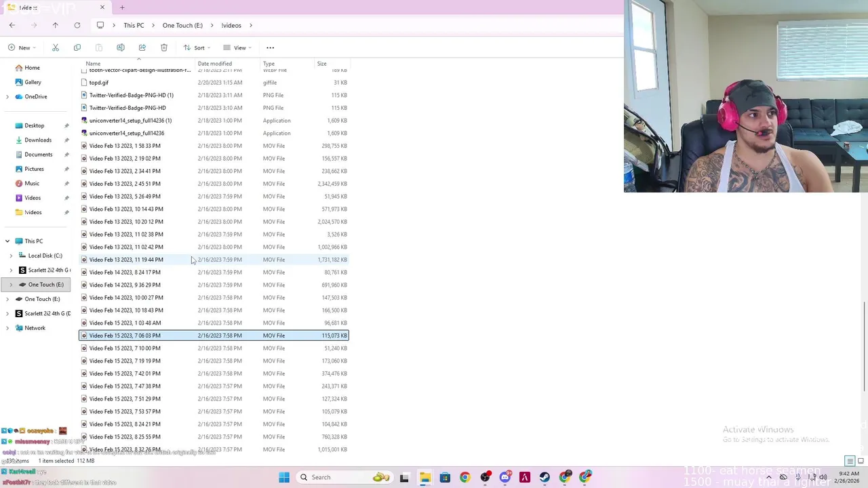
Task: Expand the chevron after This PC in the address bar
Action: tap(153, 25)
